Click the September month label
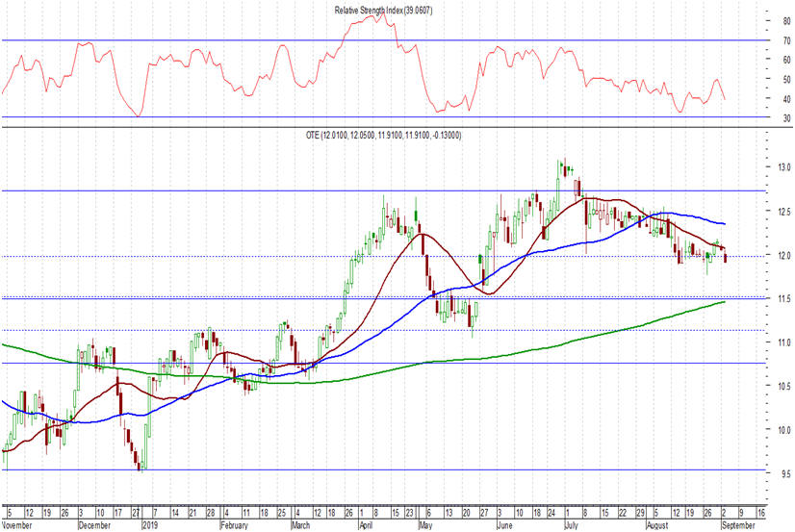 click(738, 525)
